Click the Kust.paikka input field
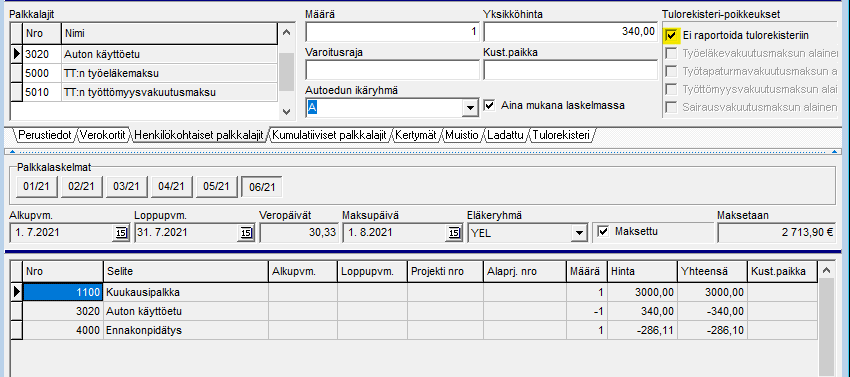Screen dimensions: 850x377 pyautogui.click(x=570, y=70)
